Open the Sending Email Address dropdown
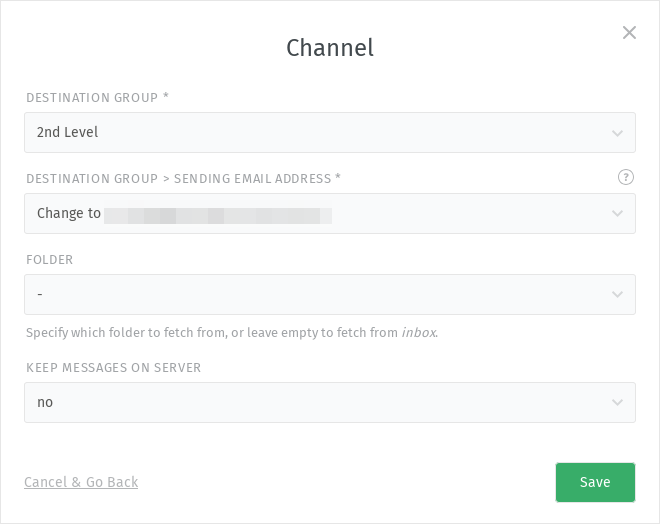The width and height of the screenshot is (660, 524). point(330,213)
